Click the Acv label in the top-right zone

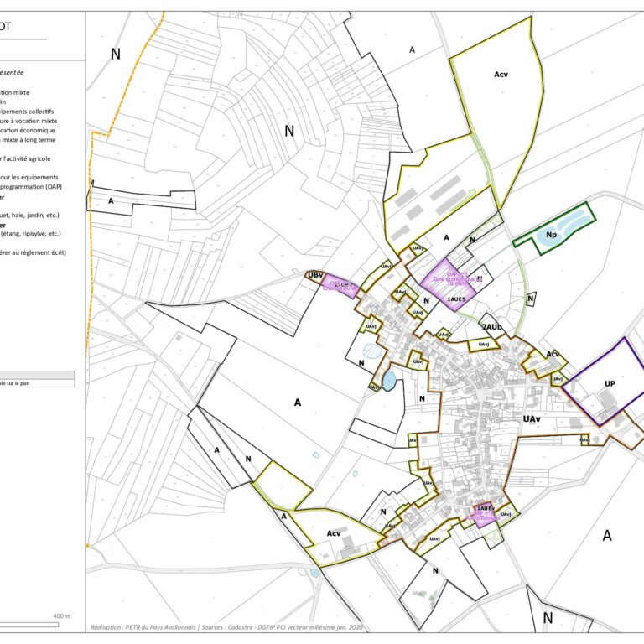tap(501, 75)
